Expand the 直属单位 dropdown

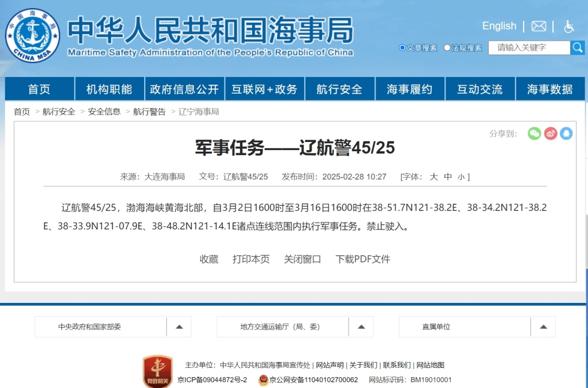[543, 326]
